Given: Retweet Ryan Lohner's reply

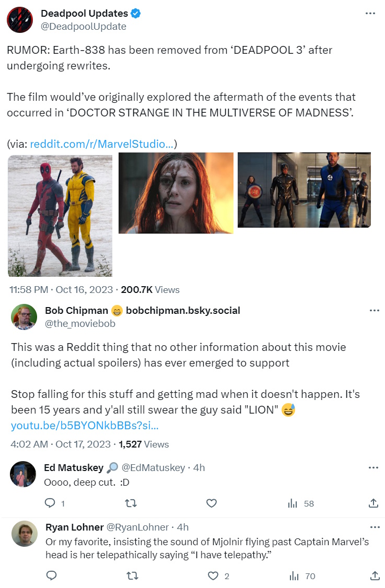Looking at the screenshot, I should [x=132, y=575].
